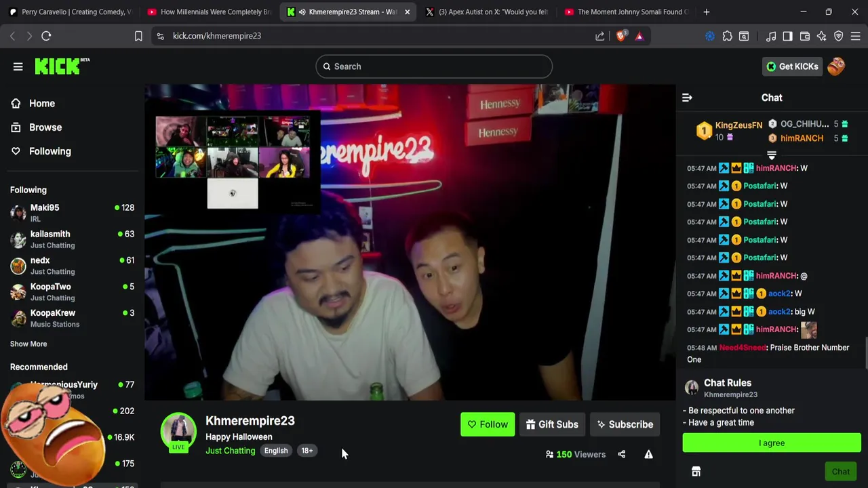Open HarmoniousYuriy recommended channel
The width and height of the screenshot is (868, 488).
pos(72,389)
